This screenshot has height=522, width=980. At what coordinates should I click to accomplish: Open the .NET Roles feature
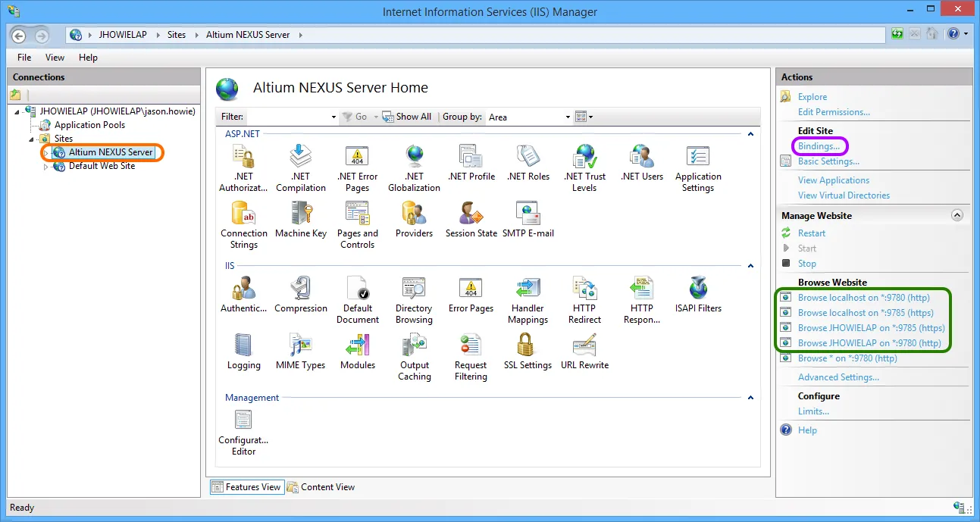pos(528,163)
